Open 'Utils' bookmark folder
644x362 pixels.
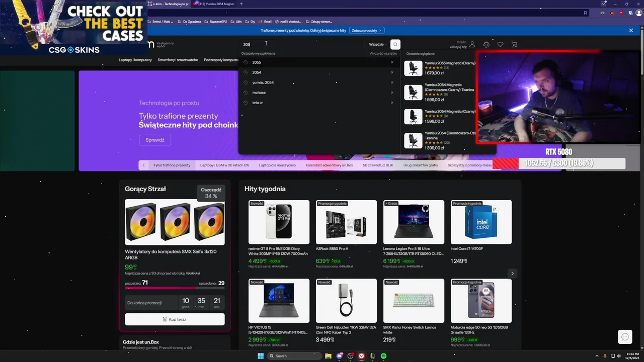(236, 22)
